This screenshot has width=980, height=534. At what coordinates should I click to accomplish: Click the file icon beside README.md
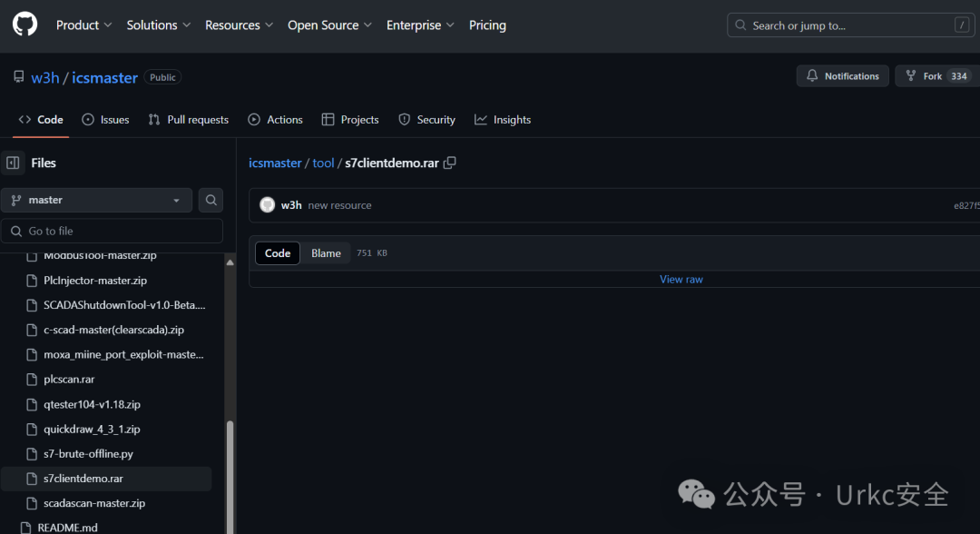25,528
